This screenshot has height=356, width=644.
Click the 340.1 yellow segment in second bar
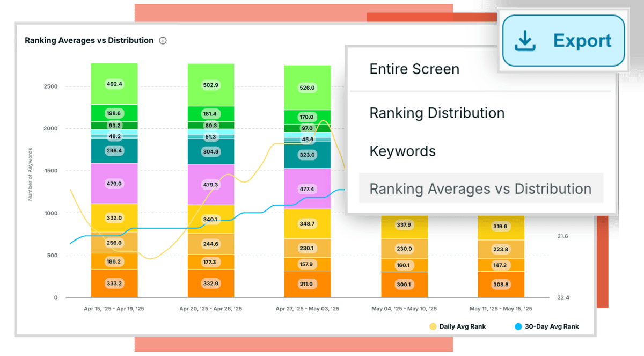pos(211,219)
